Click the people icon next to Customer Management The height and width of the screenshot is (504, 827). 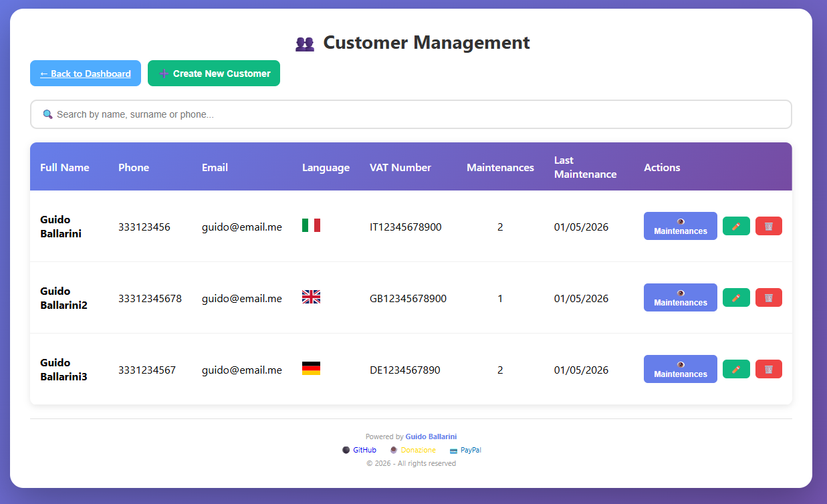pos(305,43)
